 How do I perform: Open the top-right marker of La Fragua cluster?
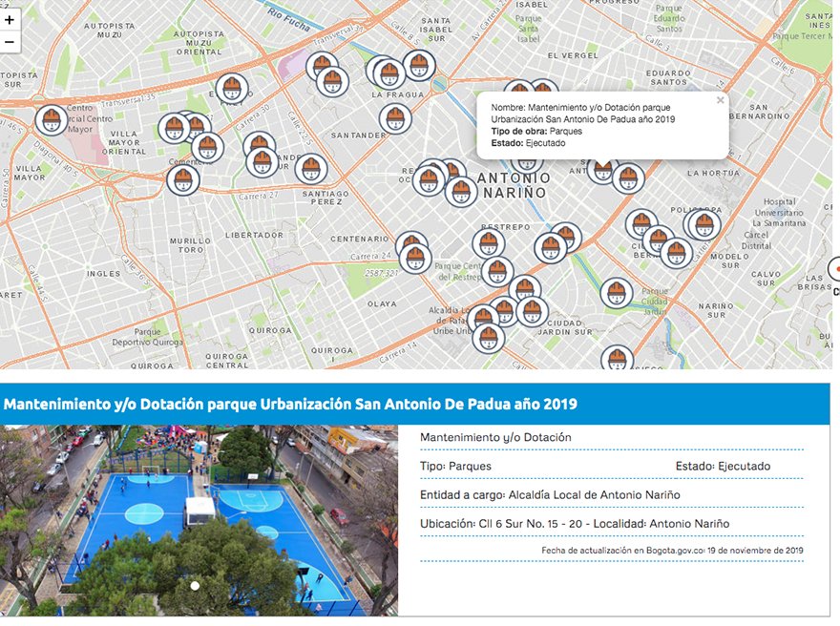(x=419, y=65)
